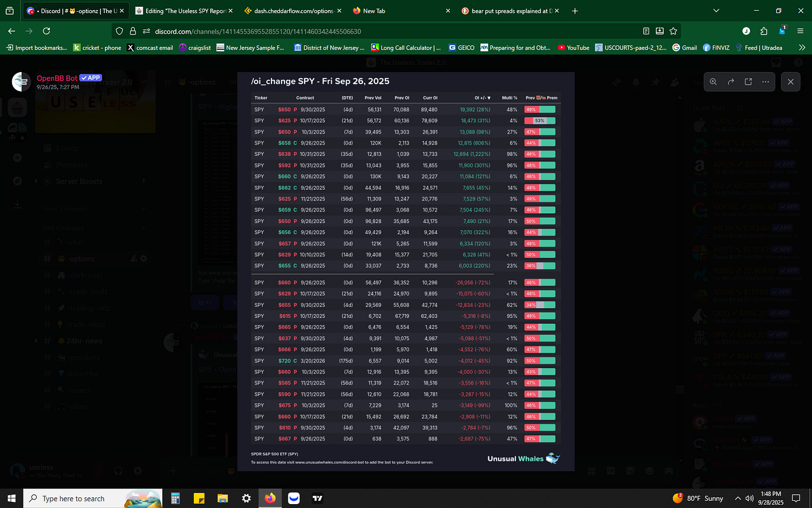Show hidden system tray icons chevron

(738, 498)
